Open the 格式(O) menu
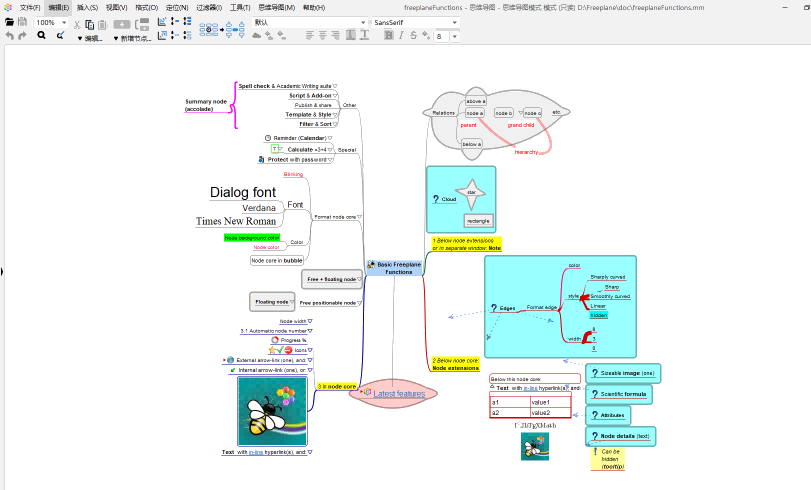Image resolution: width=811 pixels, height=490 pixels. (146, 8)
